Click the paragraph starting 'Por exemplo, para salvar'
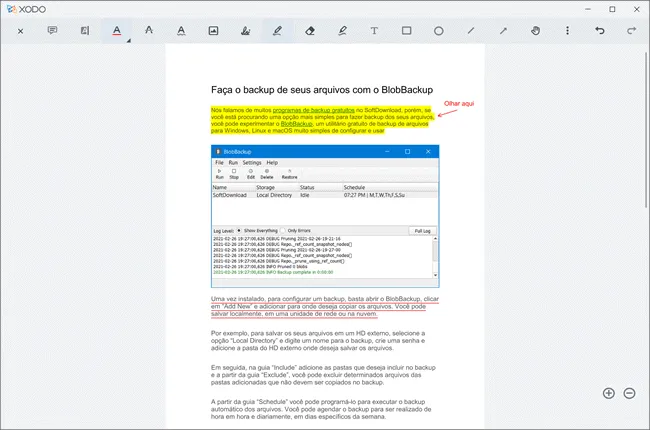The width and height of the screenshot is (650, 430). (318, 341)
